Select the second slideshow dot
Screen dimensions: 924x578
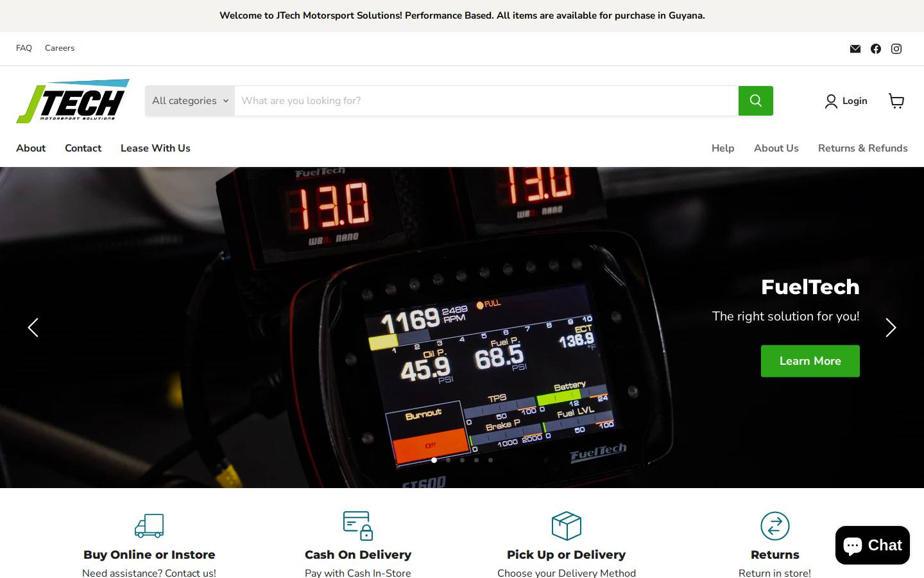pos(448,460)
